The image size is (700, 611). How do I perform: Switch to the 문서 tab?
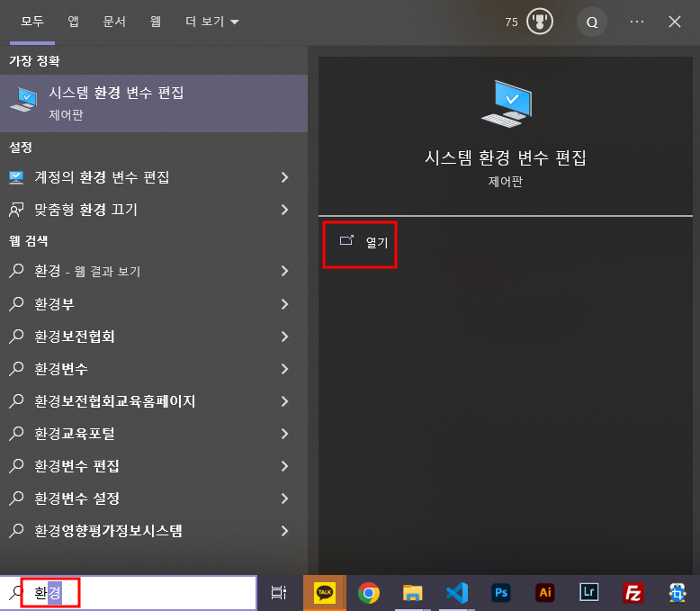click(x=114, y=22)
